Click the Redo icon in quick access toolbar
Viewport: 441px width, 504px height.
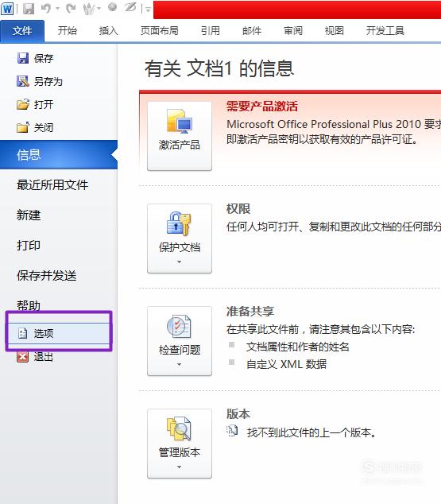pos(71,9)
